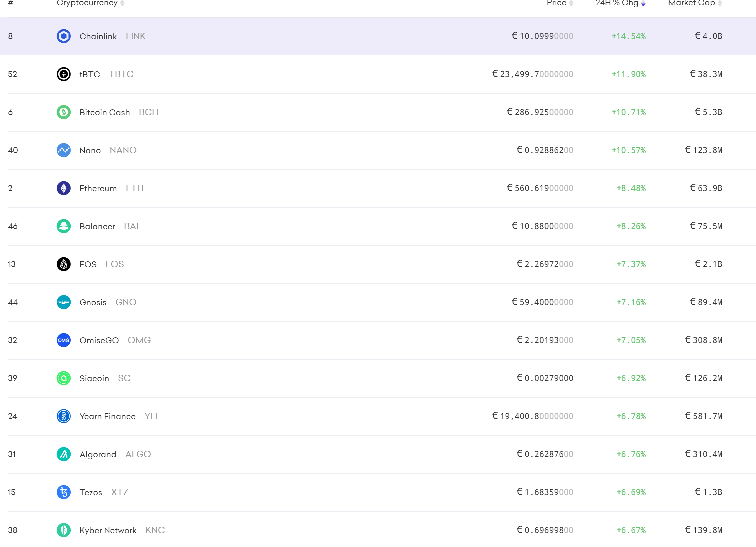Image resolution: width=756 pixels, height=547 pixels.
Task: Click Algorand market cap € 310.4M
Action: pyautogui.click(x=704, y=454)
